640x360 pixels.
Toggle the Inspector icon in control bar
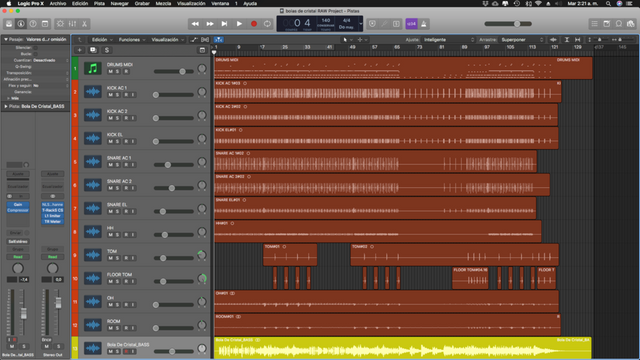(21, 24)
